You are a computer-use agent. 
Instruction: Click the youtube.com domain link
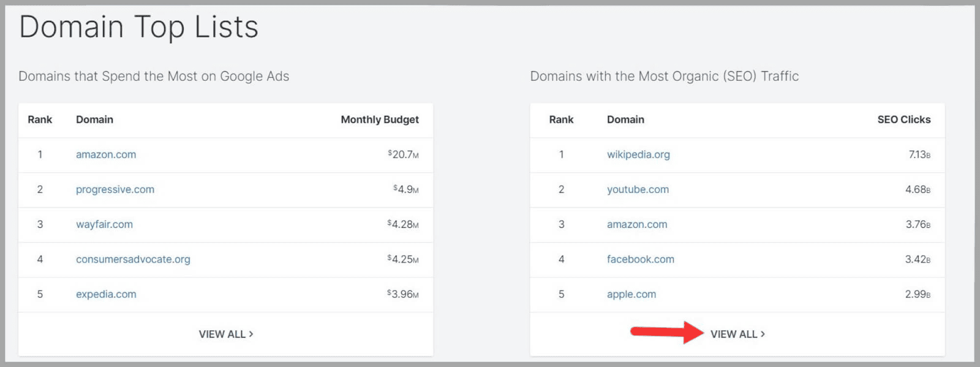click(x=638, y=189)
